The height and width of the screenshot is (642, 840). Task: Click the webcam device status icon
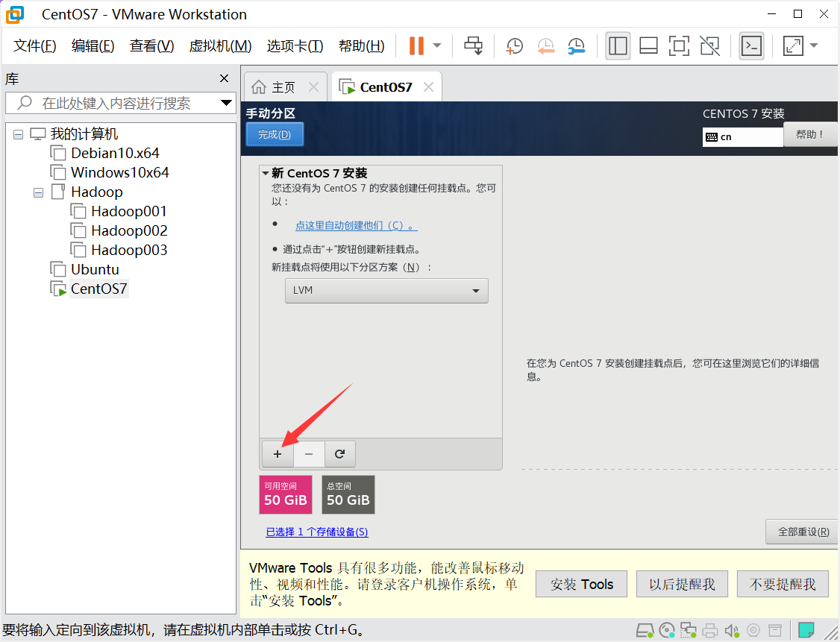click(753, 630)
